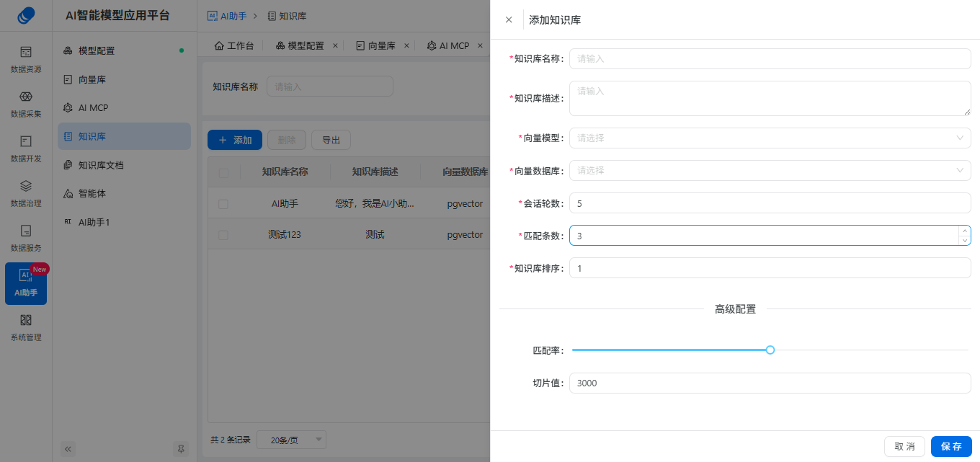980x462 pixels.
Task: Open the 数据服务 sidebar section
Action: point(26,239)
